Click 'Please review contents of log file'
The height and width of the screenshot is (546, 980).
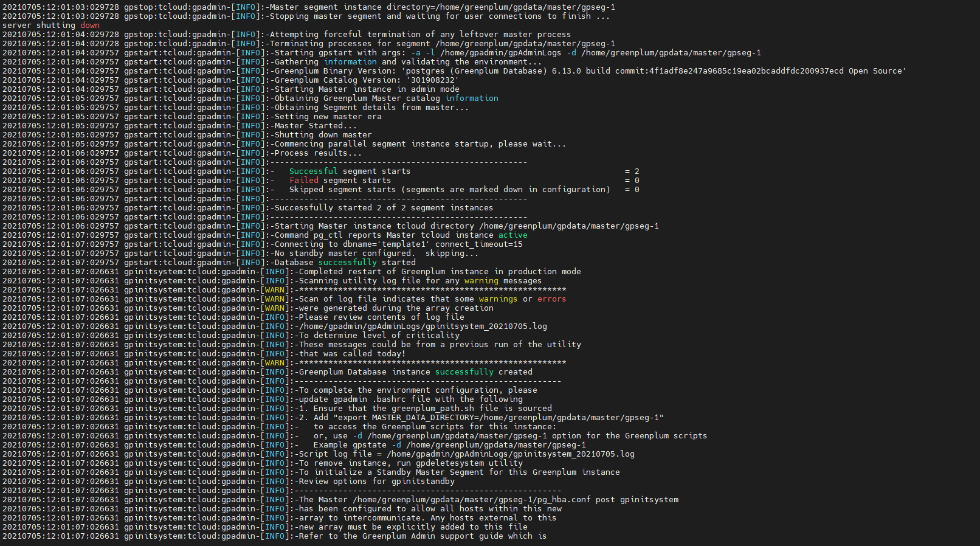(381, 317)
